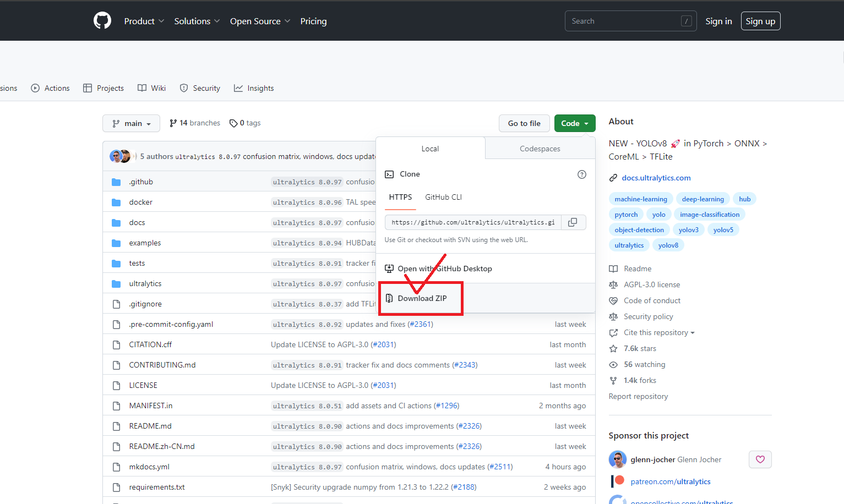
Task: Click the LICENSE file icon
Action: coord(116,386)
